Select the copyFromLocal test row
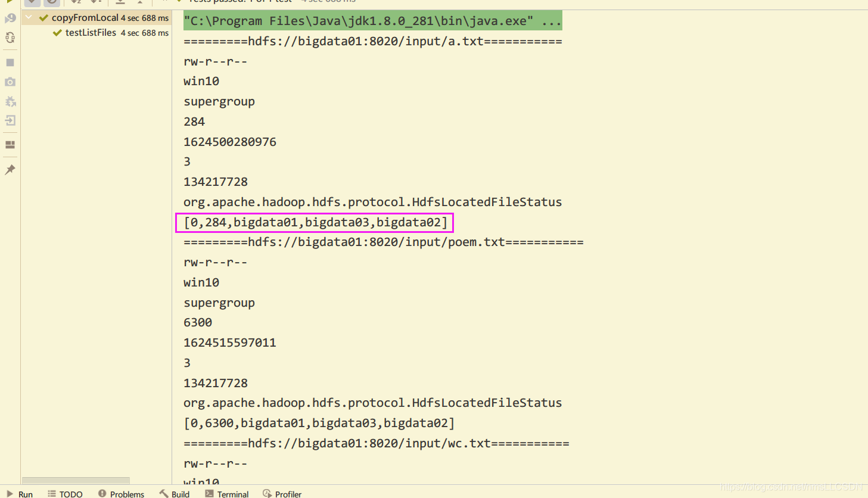The image size is (868, 498). 97,18
